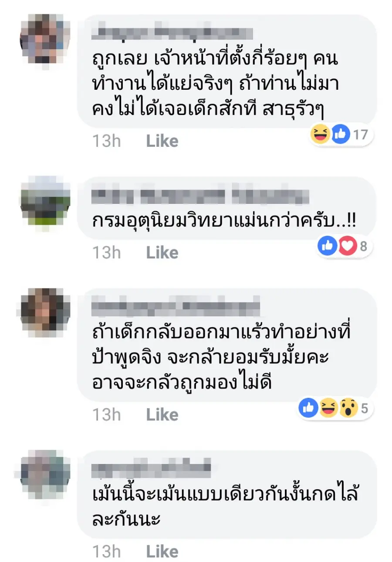This screenshot has height=562, width=392.
Task: Click 13h timestamp under the first comment
Action: pos(107,141)
